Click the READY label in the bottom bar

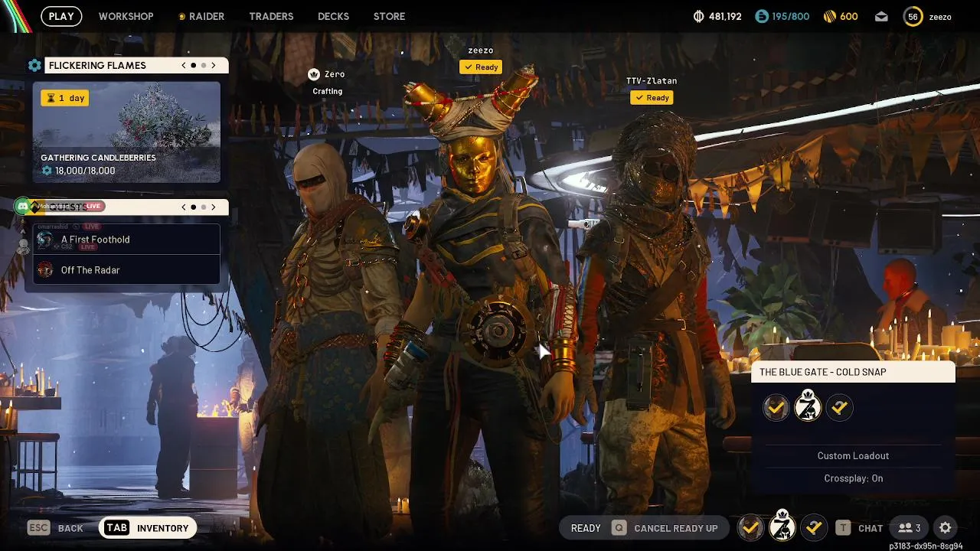coord(586,528)
